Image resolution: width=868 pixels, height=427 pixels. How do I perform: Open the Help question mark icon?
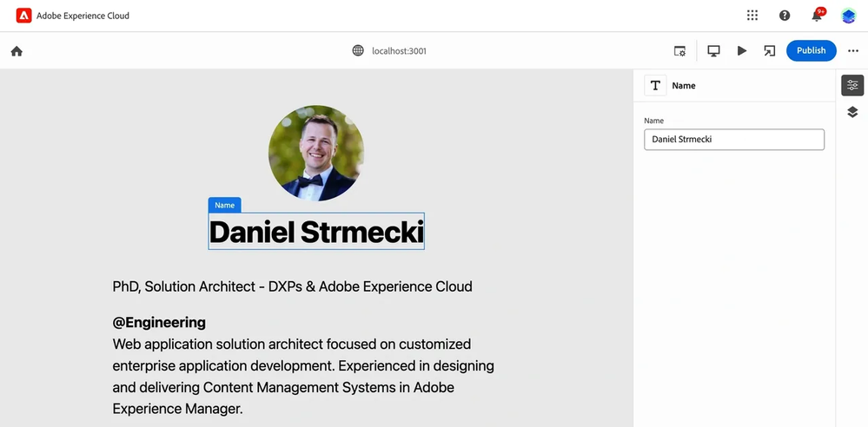[785, 16]
